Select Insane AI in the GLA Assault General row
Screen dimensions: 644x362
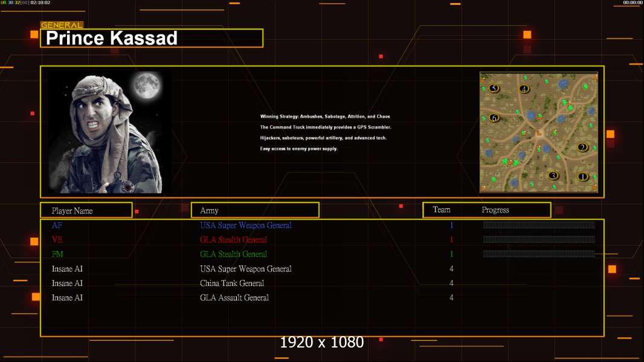[x=67, y=297]
